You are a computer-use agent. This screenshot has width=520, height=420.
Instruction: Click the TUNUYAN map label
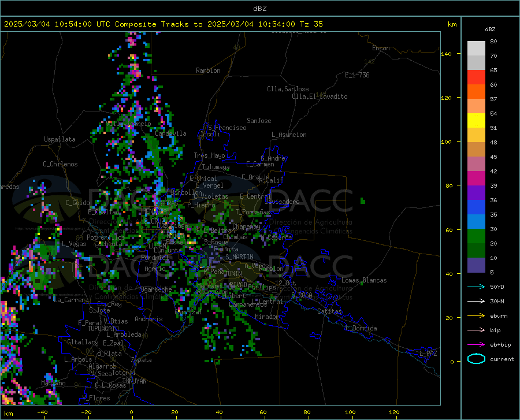[x=134, y=381]
